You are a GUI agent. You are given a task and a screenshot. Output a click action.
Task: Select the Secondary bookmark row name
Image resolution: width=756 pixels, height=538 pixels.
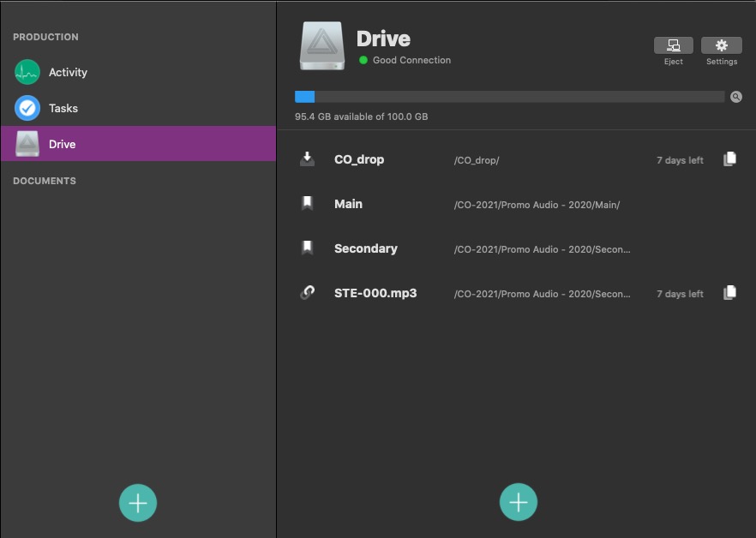coord(366,248)
